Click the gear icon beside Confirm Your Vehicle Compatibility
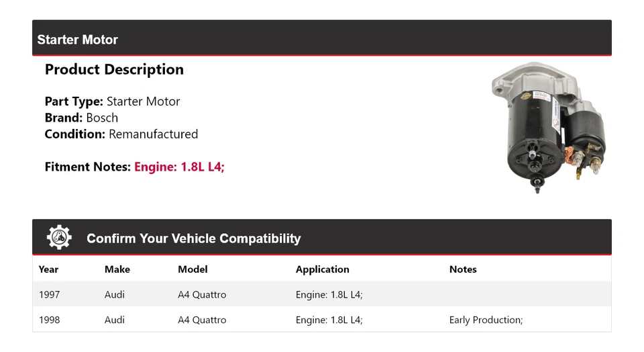The width and height of the screenshot is (644, 352). pyautogui.click(x=59, y=238)
